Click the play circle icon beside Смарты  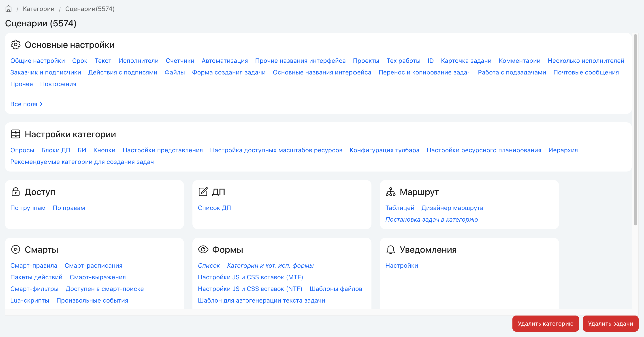(15, 249)
